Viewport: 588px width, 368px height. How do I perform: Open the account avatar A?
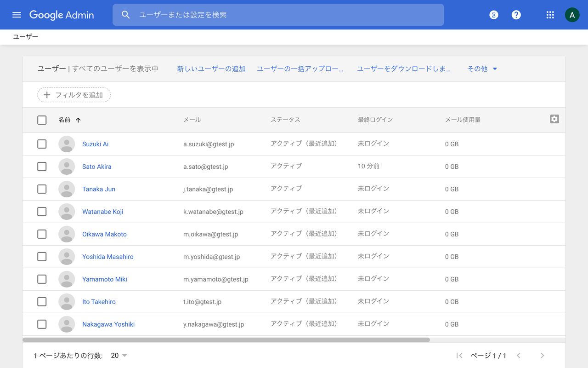coord(572,15)
